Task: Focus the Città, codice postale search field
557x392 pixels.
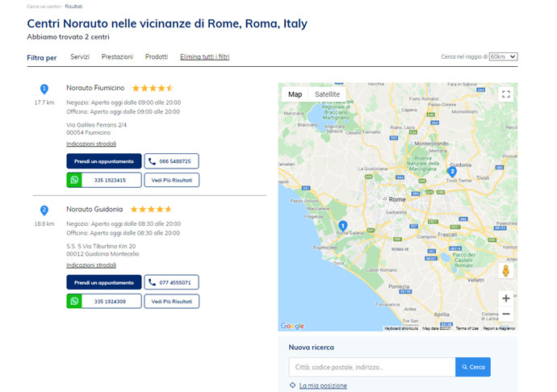Action: pyautogui.click(x=372, y=367)
